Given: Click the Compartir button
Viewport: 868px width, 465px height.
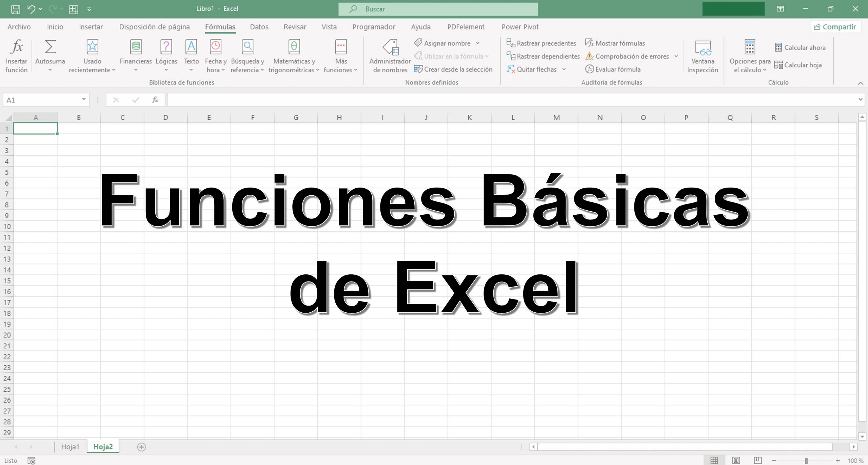Looking at the screenshot, I should point(835,27).
